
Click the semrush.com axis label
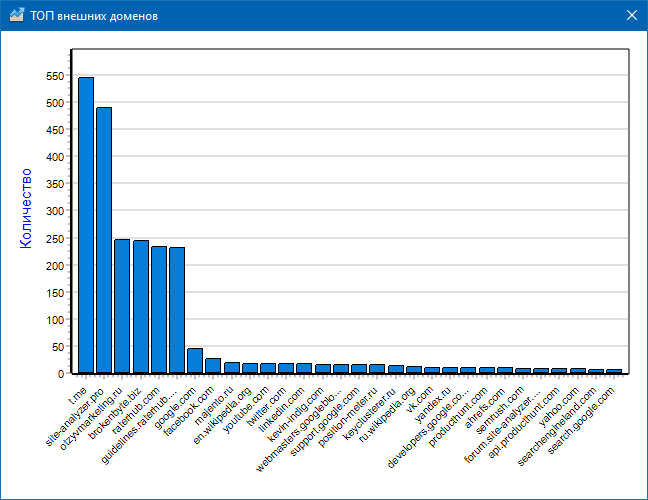pyautogui.click(x=500, y=410)
